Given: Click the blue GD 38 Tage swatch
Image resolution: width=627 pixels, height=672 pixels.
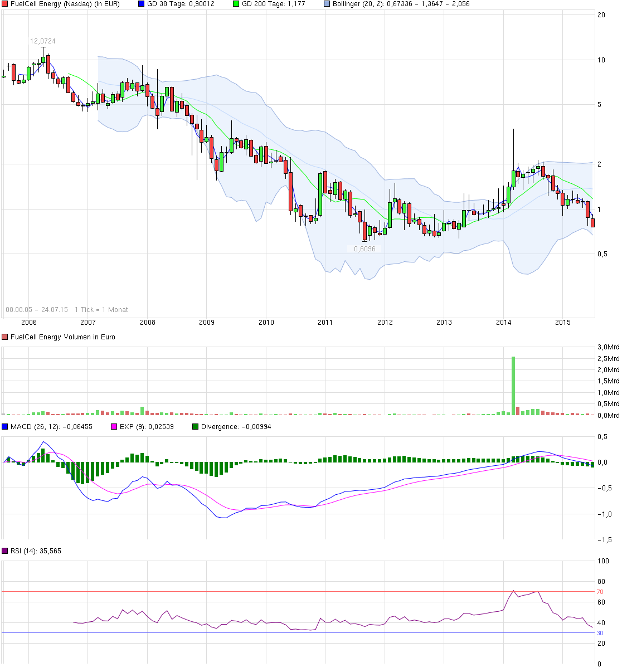Looking at the screenshot, I should tap(142, 4).
